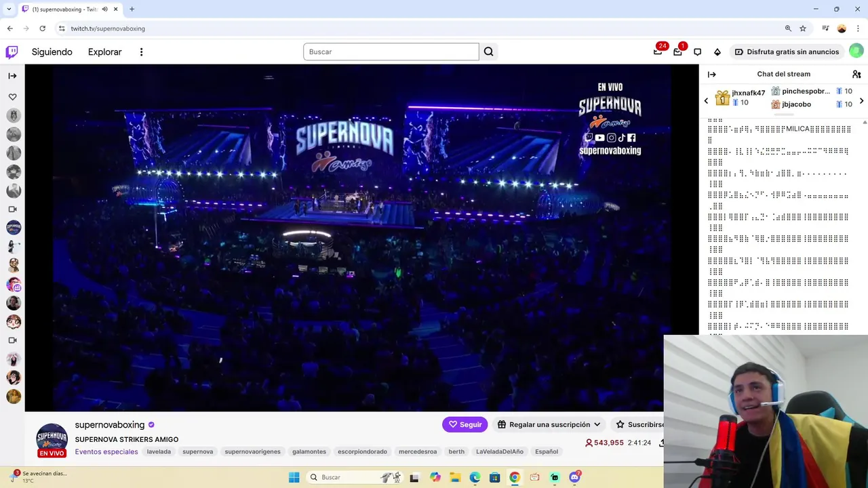Click the 2:41:24 stream uptime
This screenshot has width=868, height=488.
tap(639, 443)
